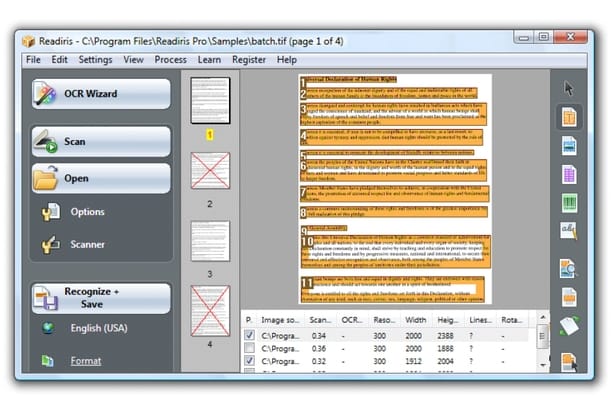Image resolution: width=614 pixels, height=410 pixels.
Task: Click the Scanner label
Action: pyautogui.click(x=88, y=244)
